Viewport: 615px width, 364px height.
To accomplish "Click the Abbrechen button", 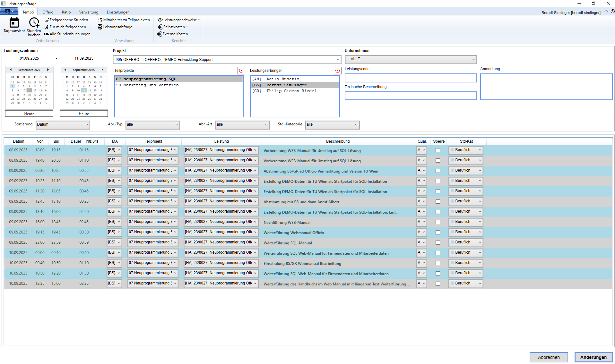I will (x=549, y=357).
